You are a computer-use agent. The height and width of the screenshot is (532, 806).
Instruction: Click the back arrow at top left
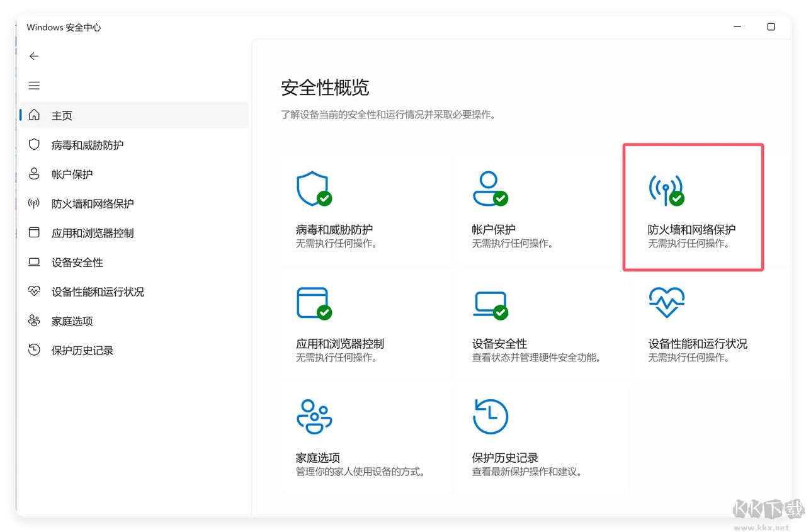[x=33, y=56]
